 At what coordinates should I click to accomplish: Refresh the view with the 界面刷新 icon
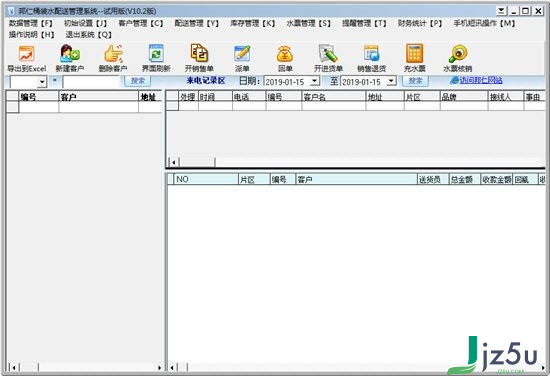coord(156,54)
